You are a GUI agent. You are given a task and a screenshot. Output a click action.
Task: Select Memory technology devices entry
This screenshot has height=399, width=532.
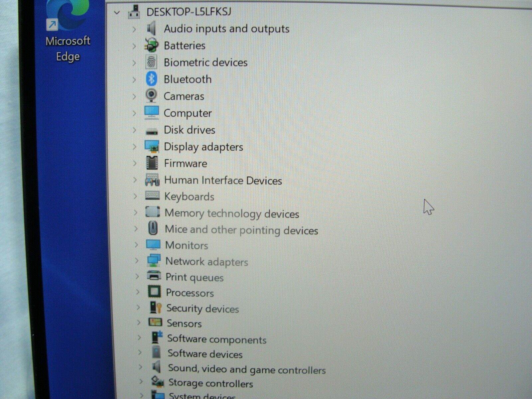click(232, 214)
